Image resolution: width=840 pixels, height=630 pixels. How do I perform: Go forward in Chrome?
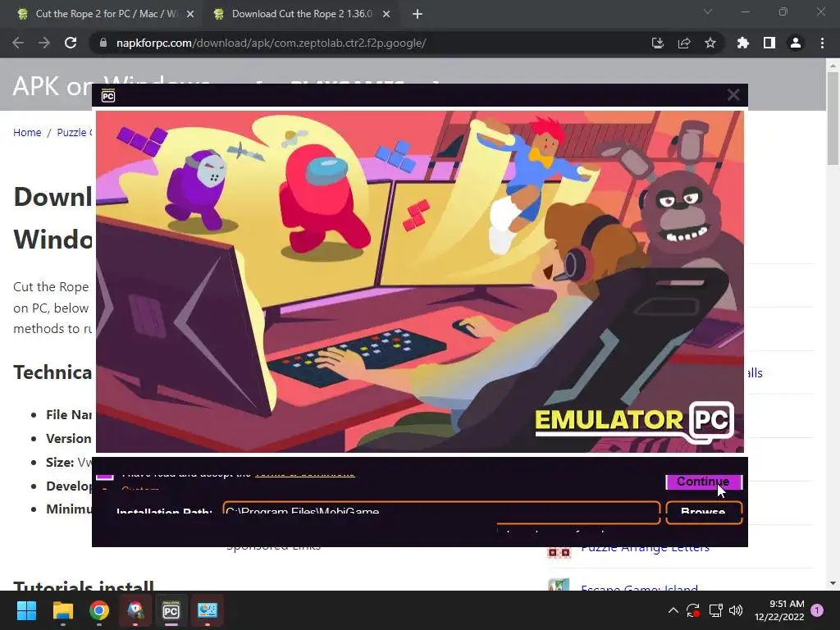(44, 43)
